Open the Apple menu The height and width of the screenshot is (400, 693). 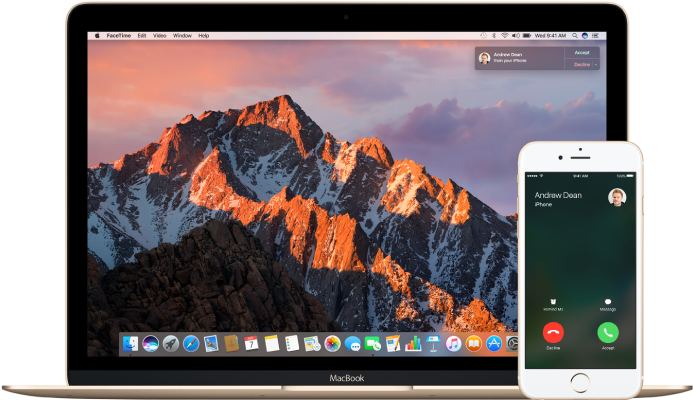click(97, 36)
